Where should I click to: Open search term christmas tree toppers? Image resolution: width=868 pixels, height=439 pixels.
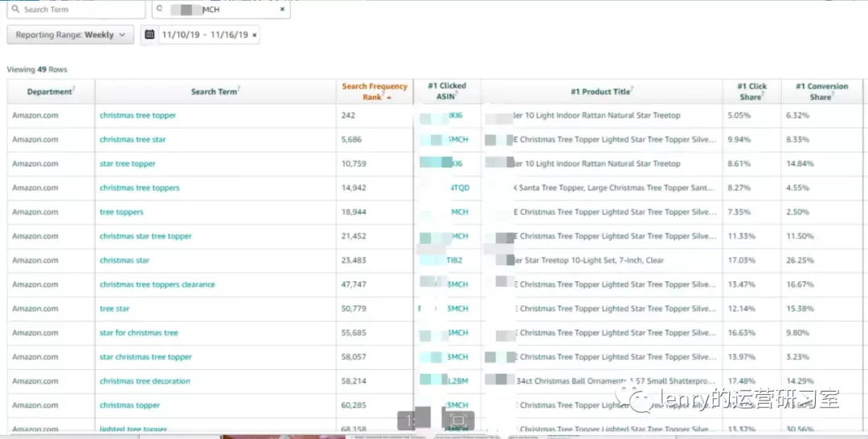click(x=140, y=187)
